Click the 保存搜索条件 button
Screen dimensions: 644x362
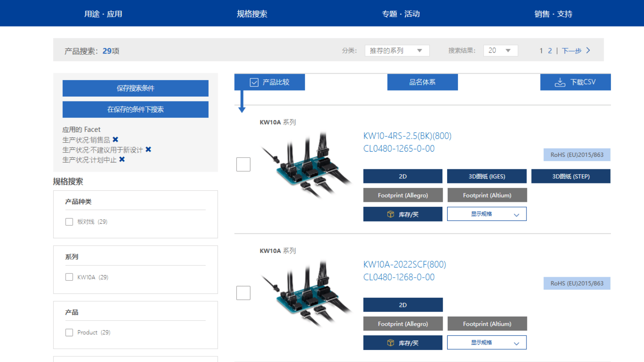(135, 88)
